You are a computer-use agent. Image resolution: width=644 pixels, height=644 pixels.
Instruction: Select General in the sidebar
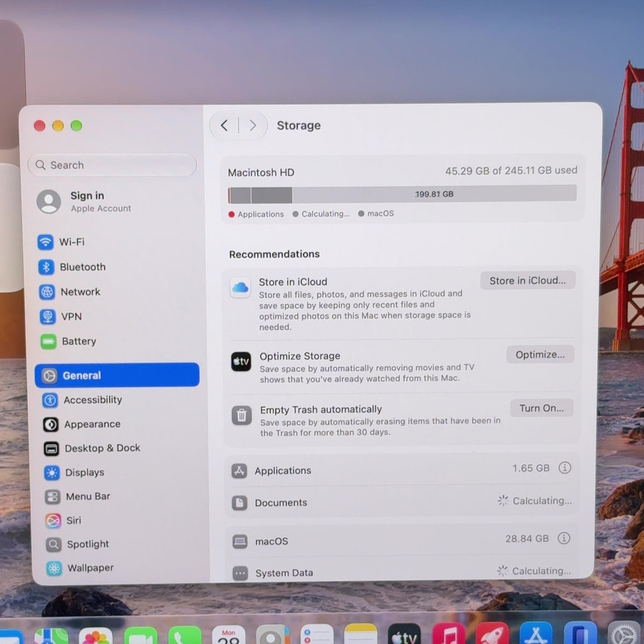[x=117, y=375]
